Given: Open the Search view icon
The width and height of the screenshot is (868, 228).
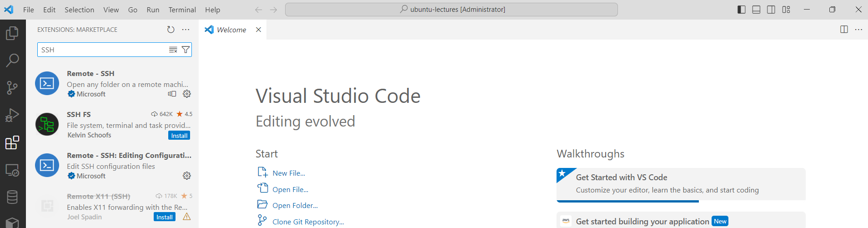Looking at the screenshot, I should tap(12, 60).
